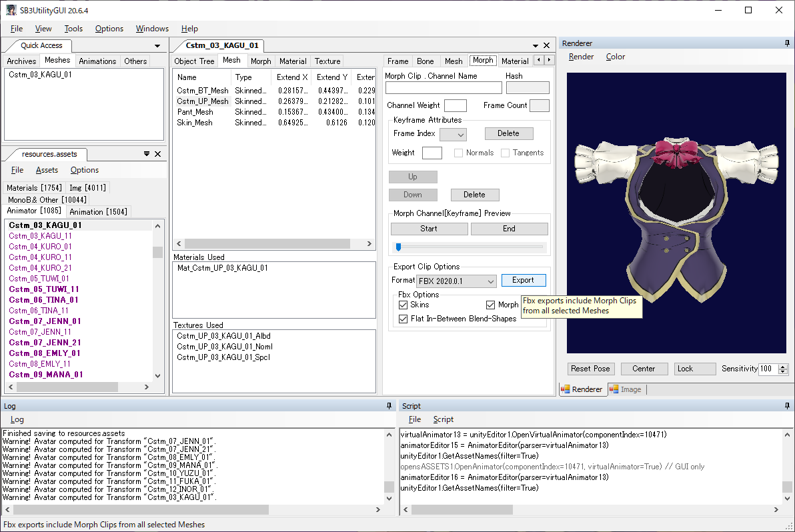The width and height of the screenshot is (795, 532).
Task: Open the File menu
Action: click(17, 29)
